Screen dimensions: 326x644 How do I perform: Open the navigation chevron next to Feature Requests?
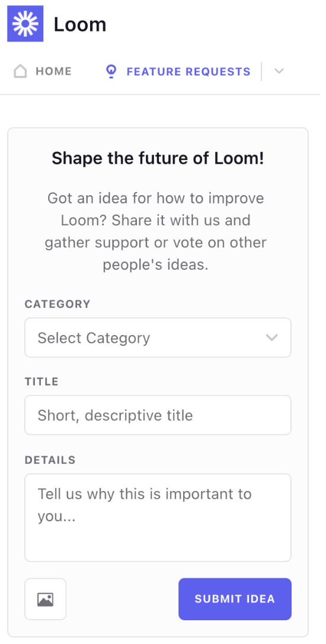point(279,71)
